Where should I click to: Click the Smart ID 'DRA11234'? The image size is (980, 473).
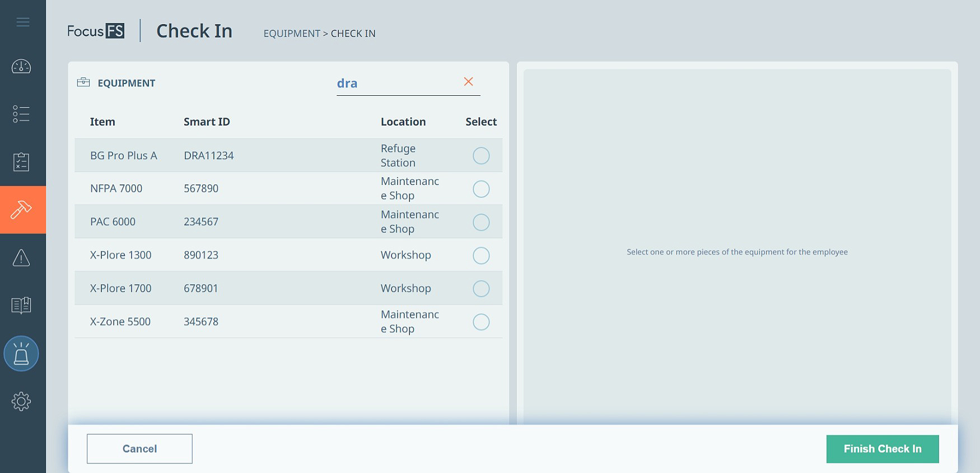coord(209,155)
